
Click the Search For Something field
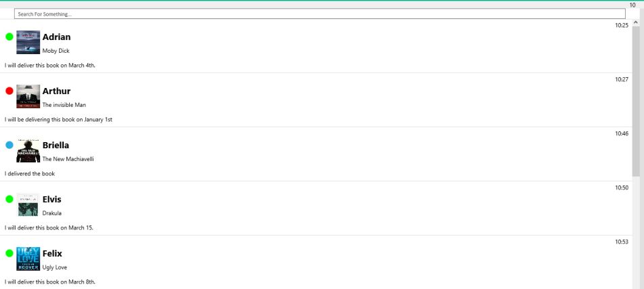coord(319,14)
